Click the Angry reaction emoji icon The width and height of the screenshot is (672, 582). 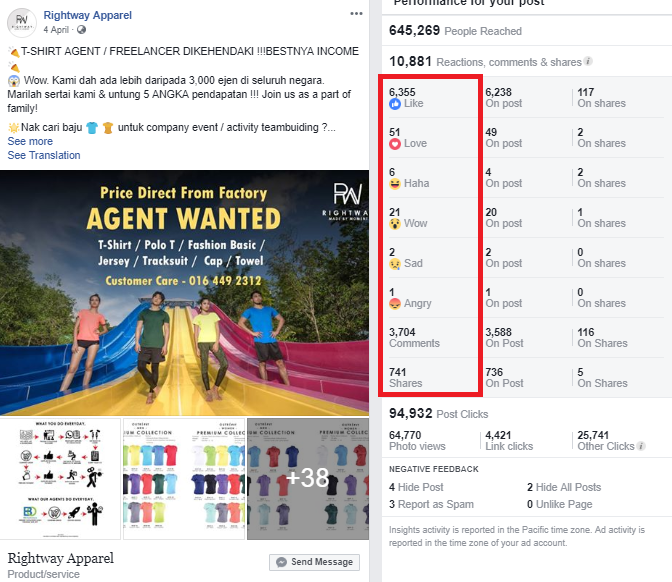coord(395,303)
